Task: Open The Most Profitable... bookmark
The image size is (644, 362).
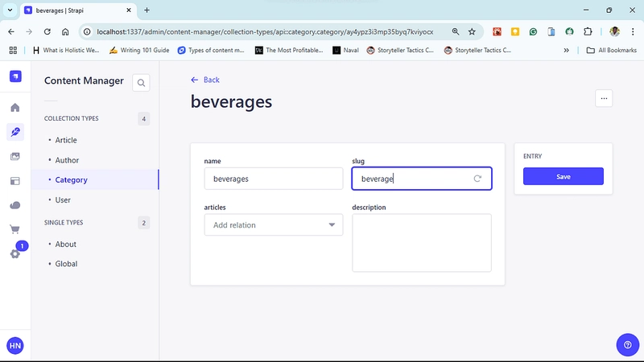Action: [289, 50]
